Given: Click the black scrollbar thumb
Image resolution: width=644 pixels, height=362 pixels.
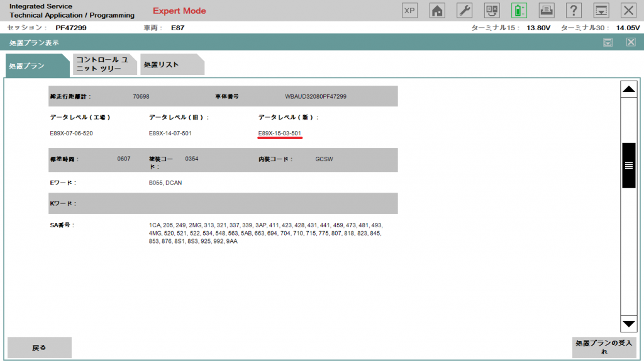Looking at the screenshot, I should (628, 166).
